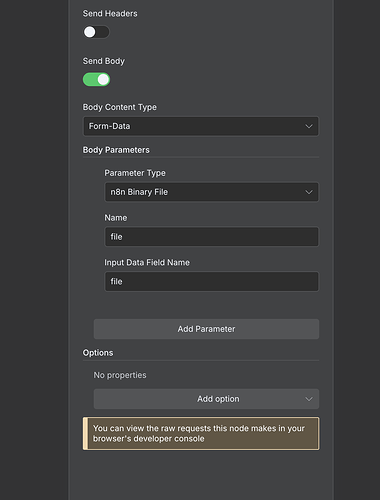Viewport: 380px width, 500px height.
Task: Click the Body Parameters section label
Action: tap(116, 150)
